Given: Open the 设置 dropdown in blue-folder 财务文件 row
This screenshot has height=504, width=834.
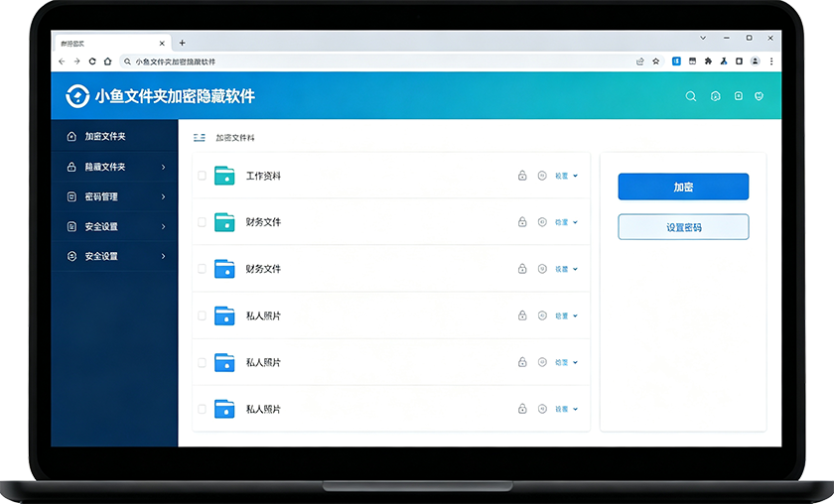Looking at the screenshot, I should click(x=567, y=269).
